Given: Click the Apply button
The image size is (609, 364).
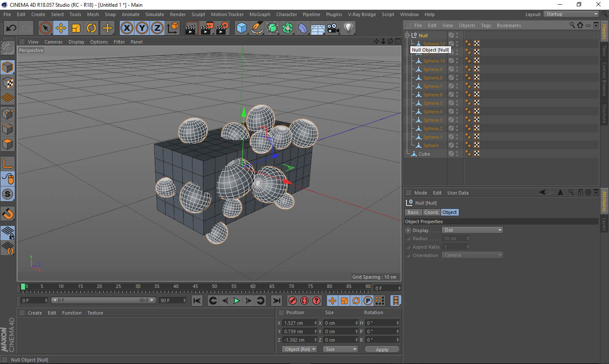Looking at the screenshot, I should 381,350.
